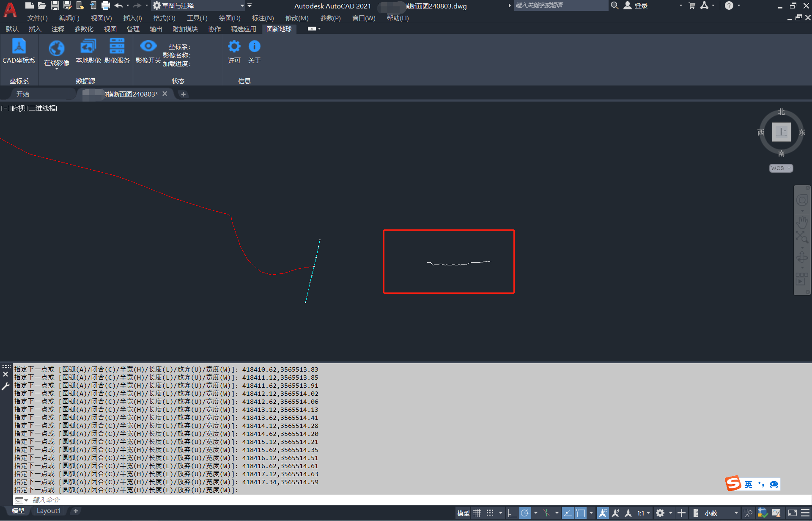The image size is (812, 521).
Task: Toggle 影像开关 imagery visibility eye
Action: [148, 47]
